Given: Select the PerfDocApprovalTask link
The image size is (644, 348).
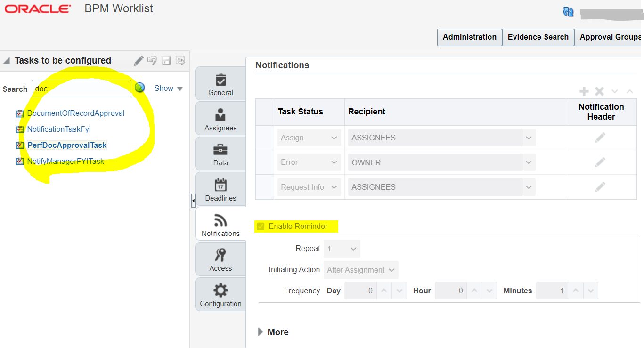Looking at the screenshot, I should pos(66,145).
